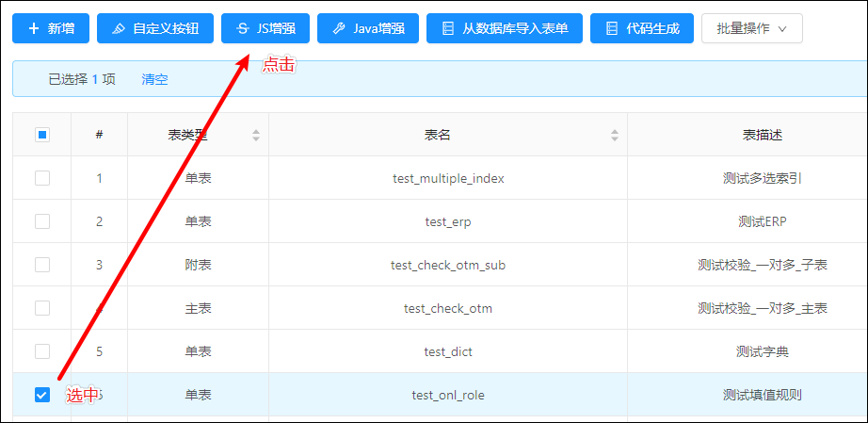Viewport: 868px width, 423px height.
Task: Click the 新增 add button
Action: [51, 28]
